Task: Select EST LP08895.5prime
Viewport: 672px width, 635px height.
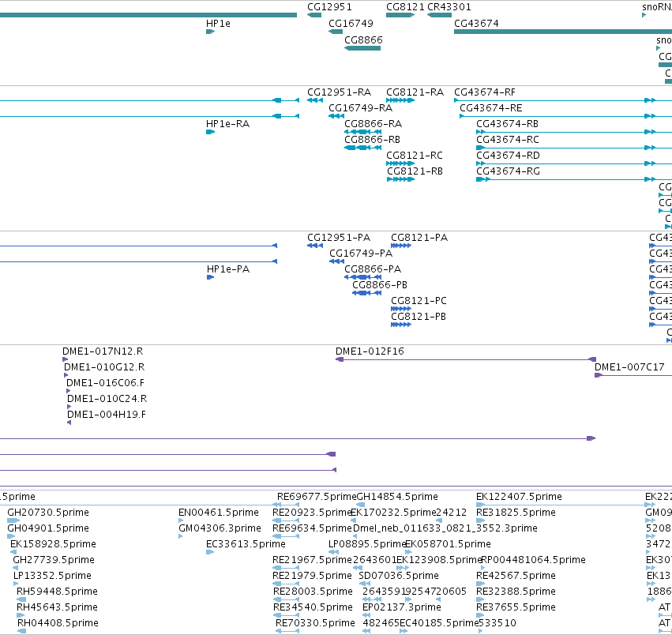Action: coord(367,544)
